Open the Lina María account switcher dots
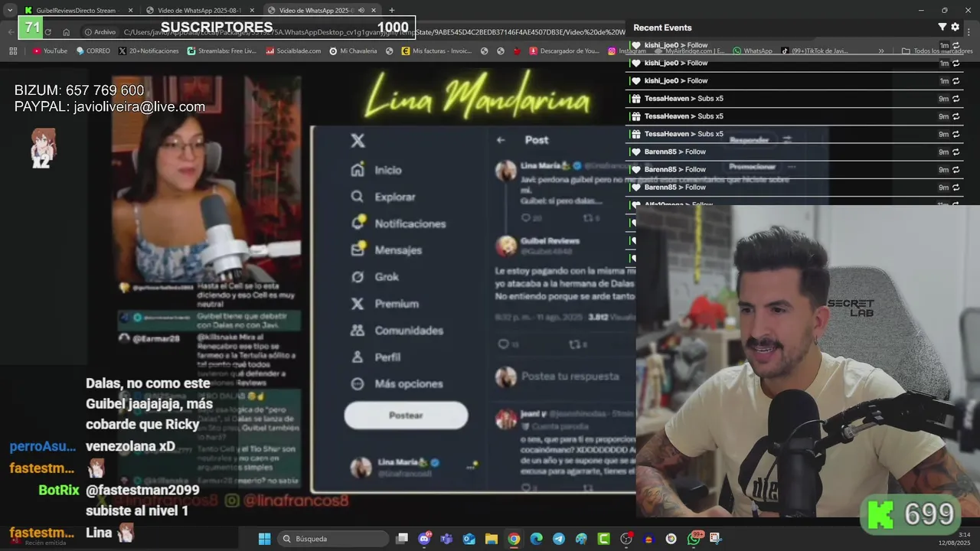This screenshot has width=980, height=551. [x=471, y=467]
